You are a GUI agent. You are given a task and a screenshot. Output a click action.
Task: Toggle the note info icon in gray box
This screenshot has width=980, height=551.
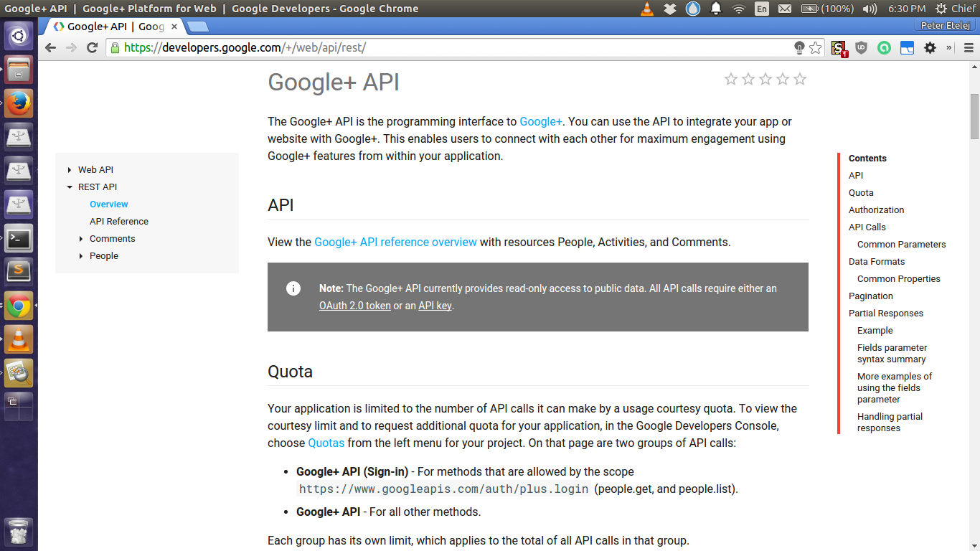(x=293, y=288)
